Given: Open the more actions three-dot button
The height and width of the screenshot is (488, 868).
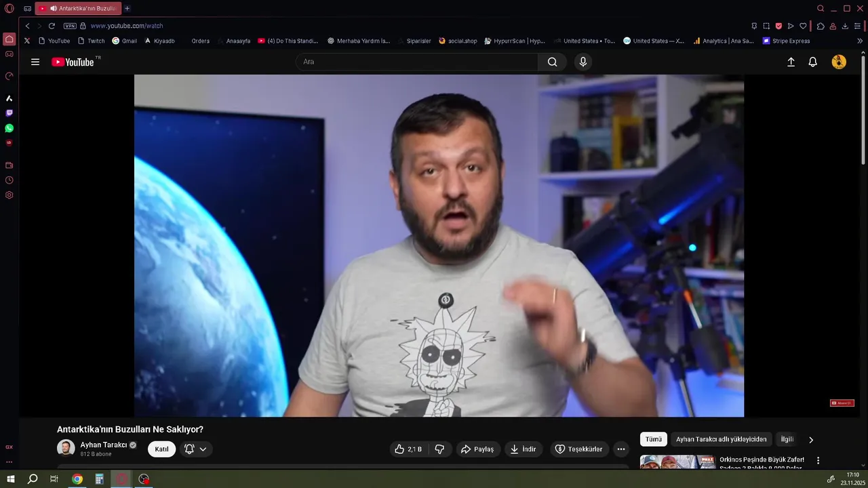Looking at the screenshot, I should (620, 449).
